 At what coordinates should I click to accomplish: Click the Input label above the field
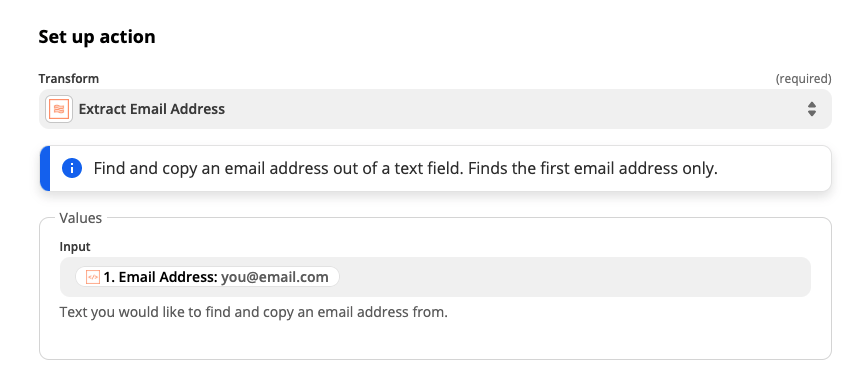(x=75, y=247)
